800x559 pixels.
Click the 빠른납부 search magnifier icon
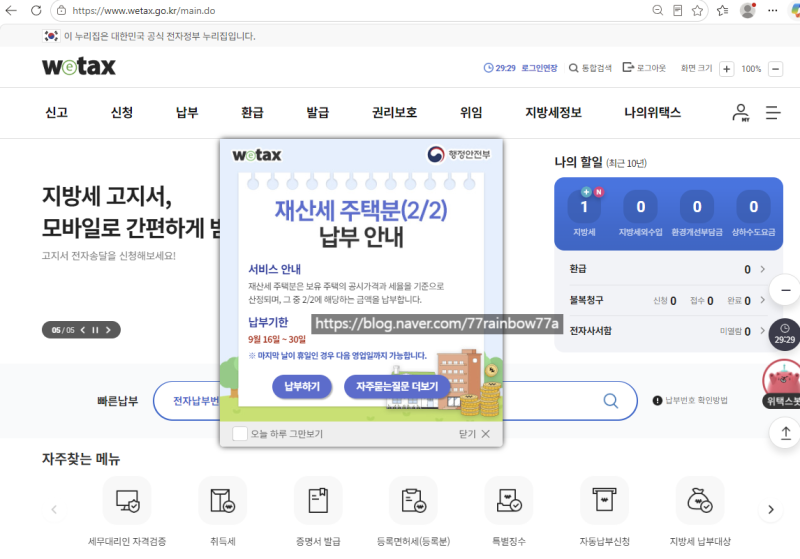[611, 401]
